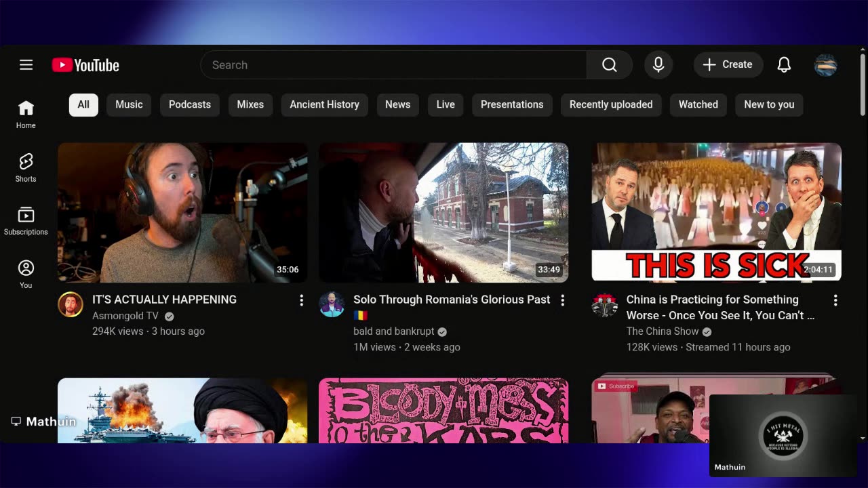Visit the Asmongold TV channel name
868x488 pixels.
click(125, 316)
